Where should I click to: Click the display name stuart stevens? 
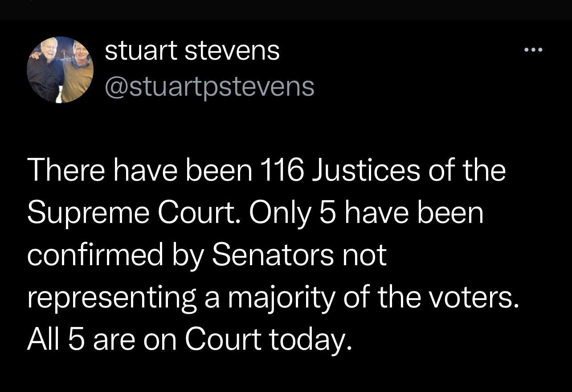(192, 49)
